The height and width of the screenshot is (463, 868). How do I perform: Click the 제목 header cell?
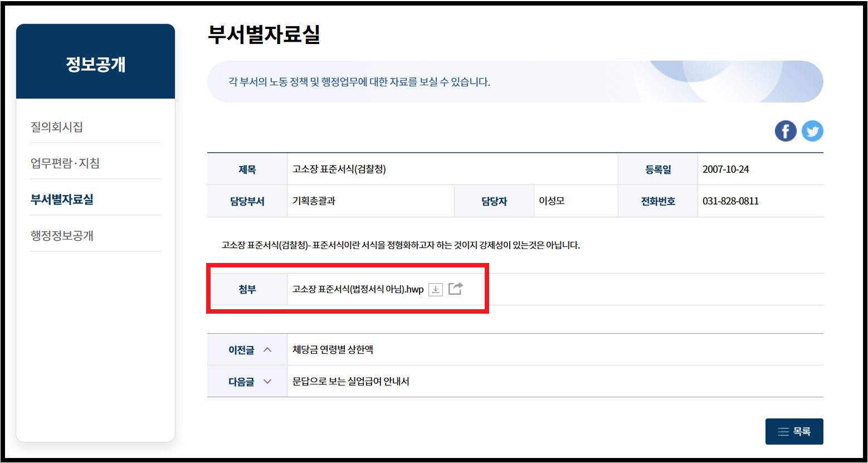247,169
